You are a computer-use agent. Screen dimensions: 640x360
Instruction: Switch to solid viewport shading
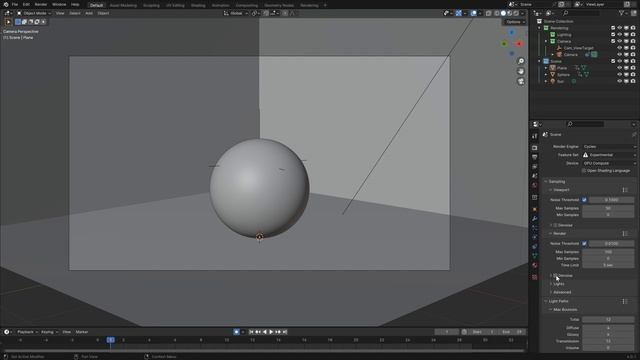[503, 13]
